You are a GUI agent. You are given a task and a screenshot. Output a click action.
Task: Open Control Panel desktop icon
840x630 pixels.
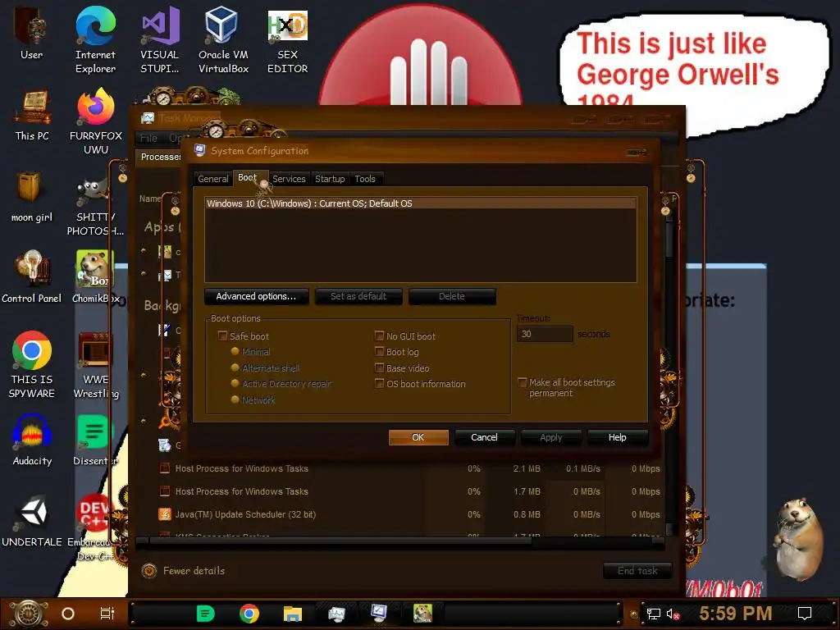[32, 277]
